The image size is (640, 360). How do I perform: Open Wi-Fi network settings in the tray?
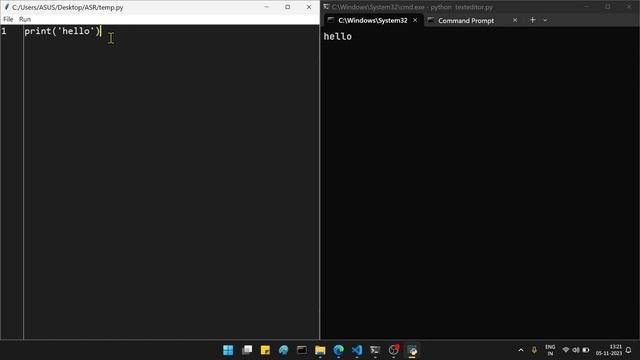pyautogui.click(x=566, y=350)
